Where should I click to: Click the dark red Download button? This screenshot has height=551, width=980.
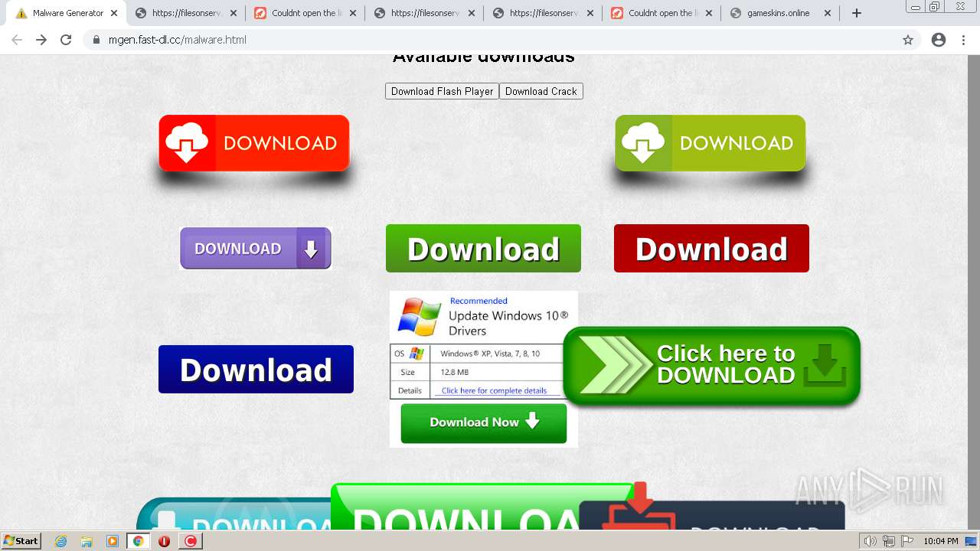pos(711,248)
